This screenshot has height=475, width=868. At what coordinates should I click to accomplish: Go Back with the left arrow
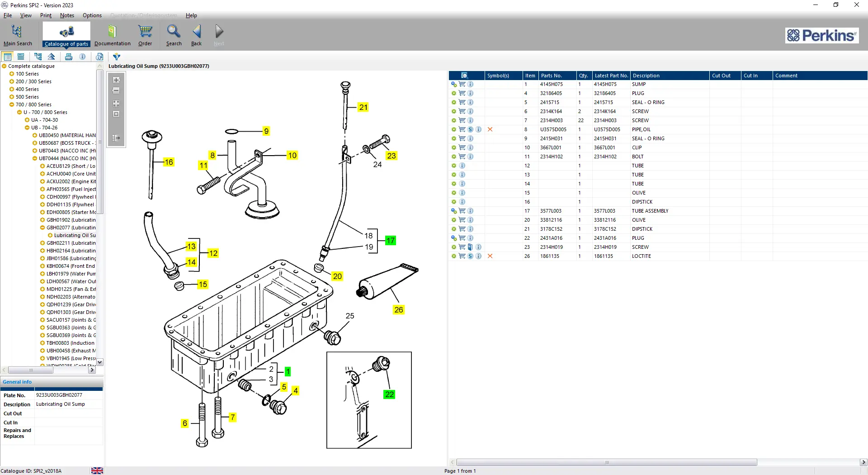click(x=196, y=35)
